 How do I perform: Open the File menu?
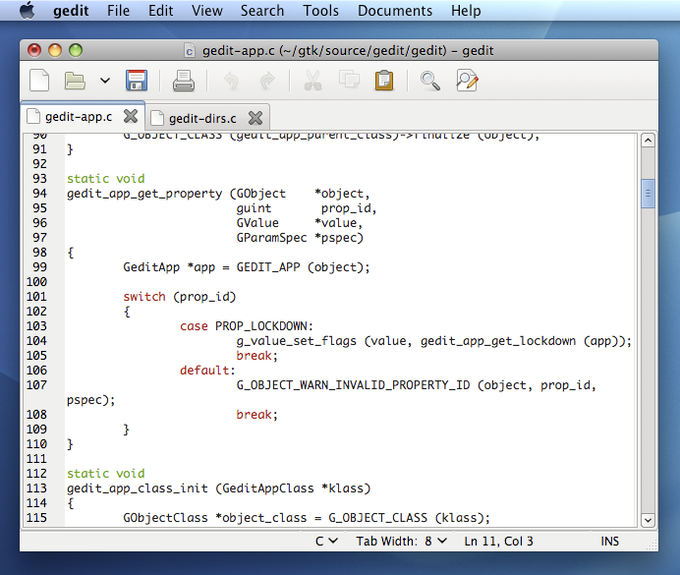pyautogui.click(x=118, y=10)
